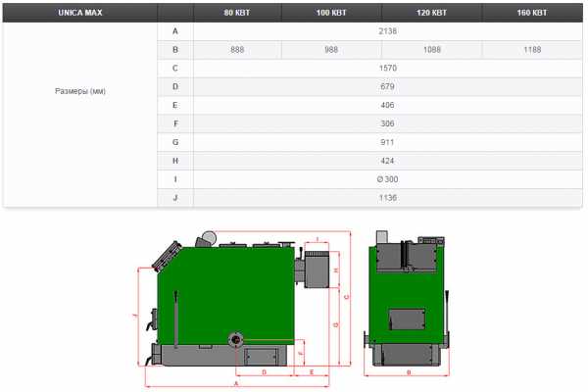Click dimension J value 1136

(x=388, y=198)
